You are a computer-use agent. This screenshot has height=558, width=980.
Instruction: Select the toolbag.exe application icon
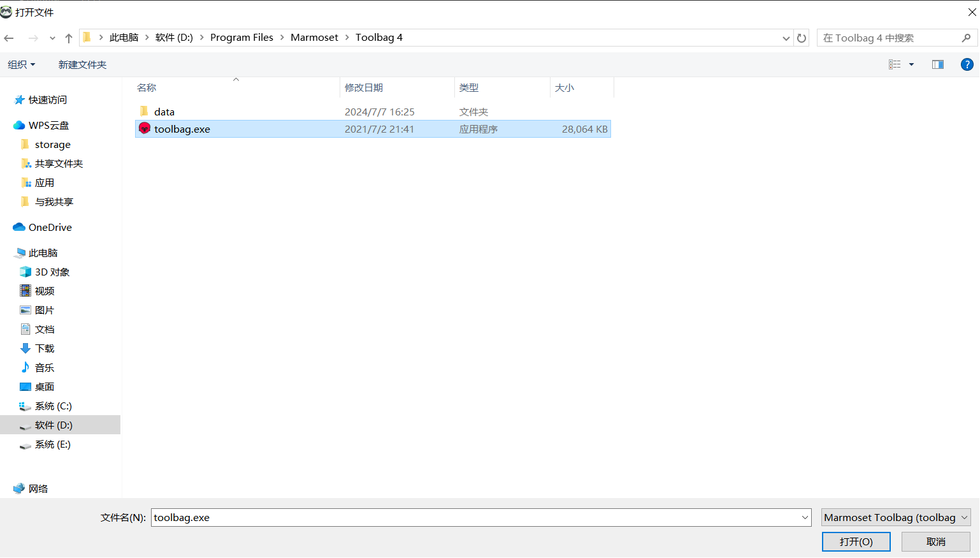pyautogui.click(x=145, y=129)
